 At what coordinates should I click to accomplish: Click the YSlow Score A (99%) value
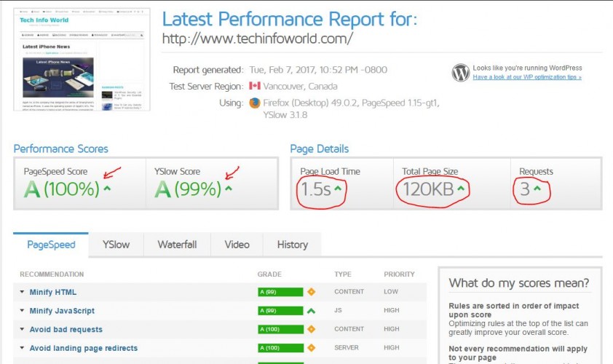click(x=188, y=189)
